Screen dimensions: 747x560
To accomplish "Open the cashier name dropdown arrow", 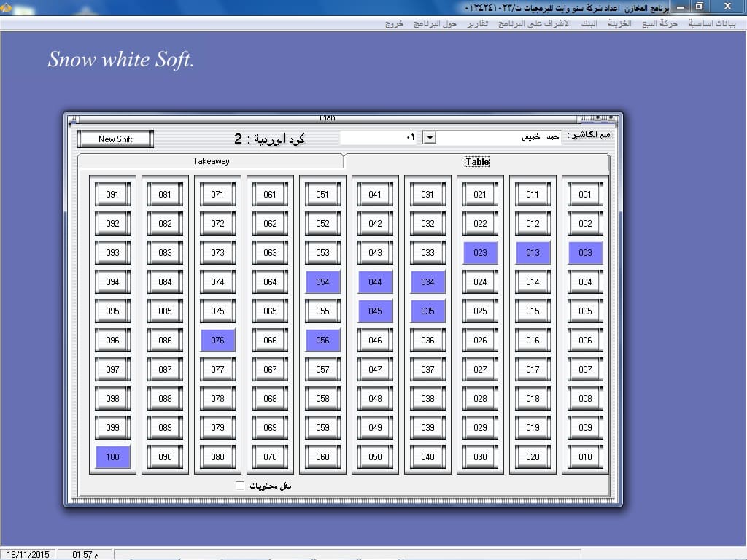I will tap(429, 138).
